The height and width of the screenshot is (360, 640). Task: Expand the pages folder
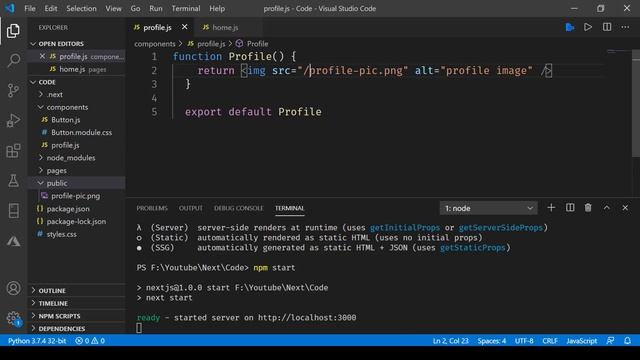coord(76,170)
